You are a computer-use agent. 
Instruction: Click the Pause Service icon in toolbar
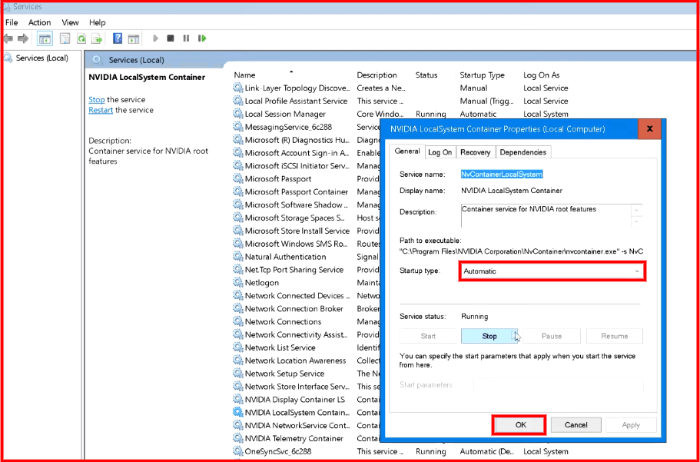[186, 38]
